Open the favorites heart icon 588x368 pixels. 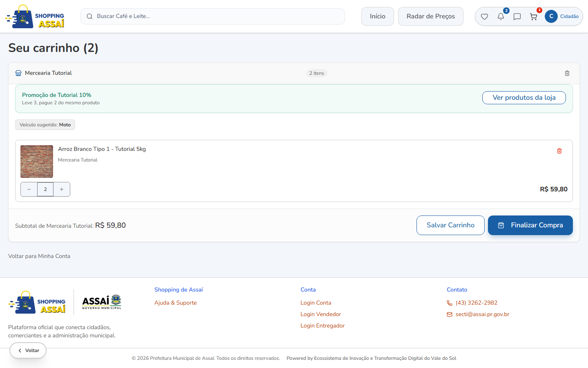click(x=484, y=17)
